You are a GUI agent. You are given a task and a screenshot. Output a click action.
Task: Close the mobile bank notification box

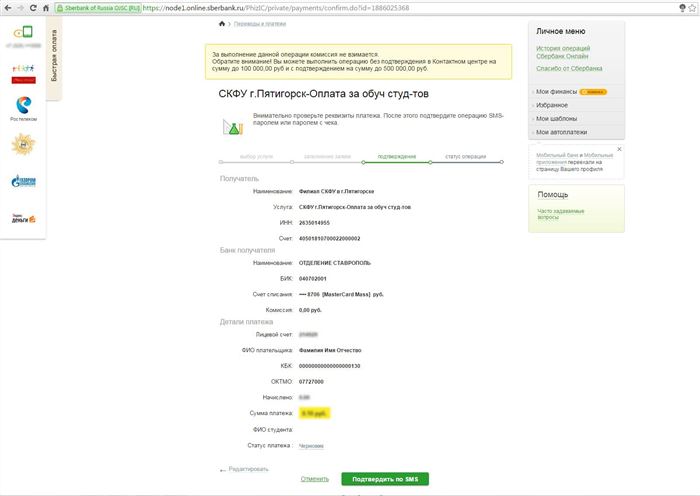619,149
